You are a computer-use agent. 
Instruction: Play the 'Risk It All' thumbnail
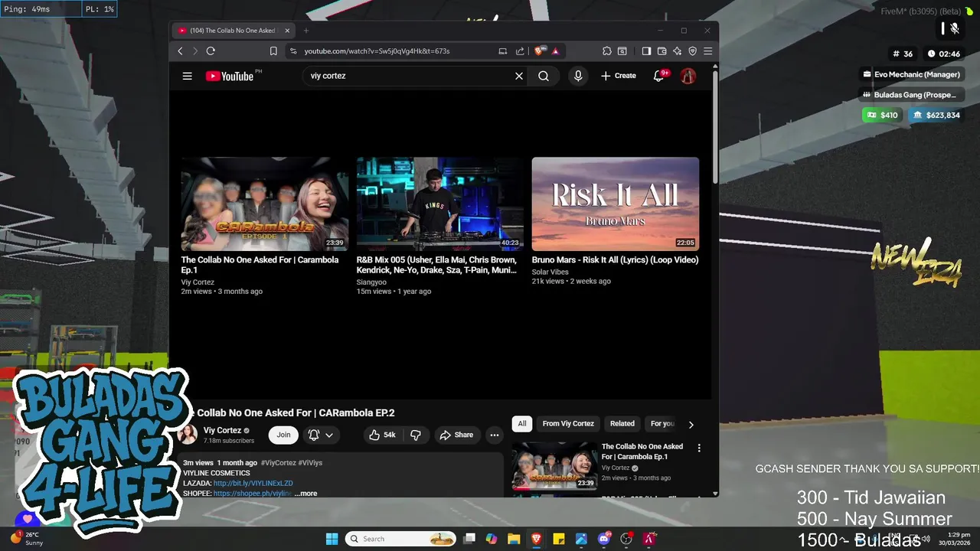[616, 204]
